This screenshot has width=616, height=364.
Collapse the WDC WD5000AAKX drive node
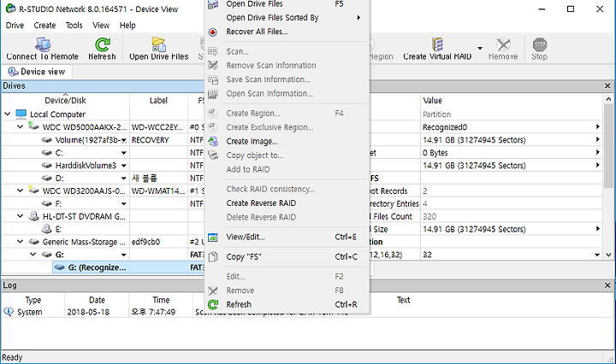click(21, 126)
